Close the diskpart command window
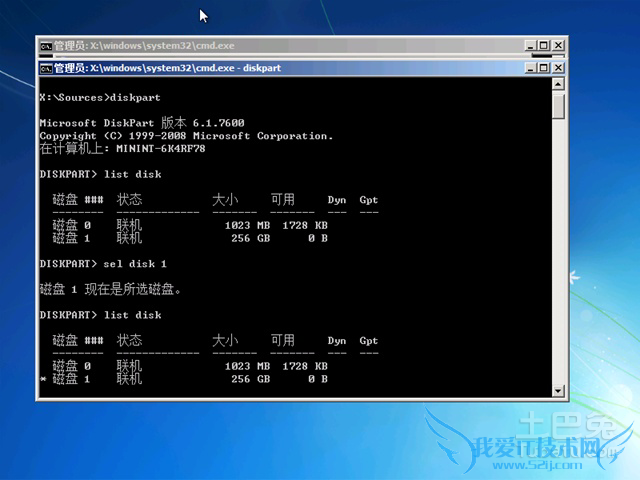 click(x=558, y=68)
